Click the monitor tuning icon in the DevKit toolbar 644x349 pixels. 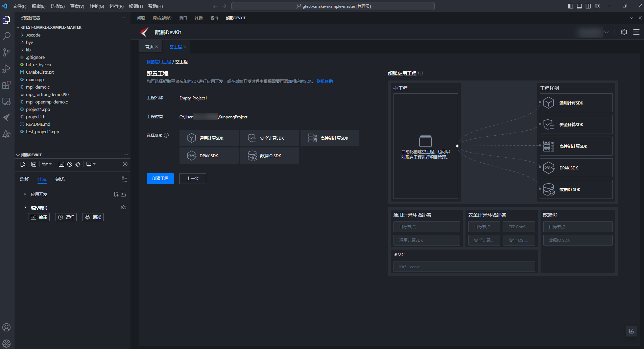click(x=89, y=164)
